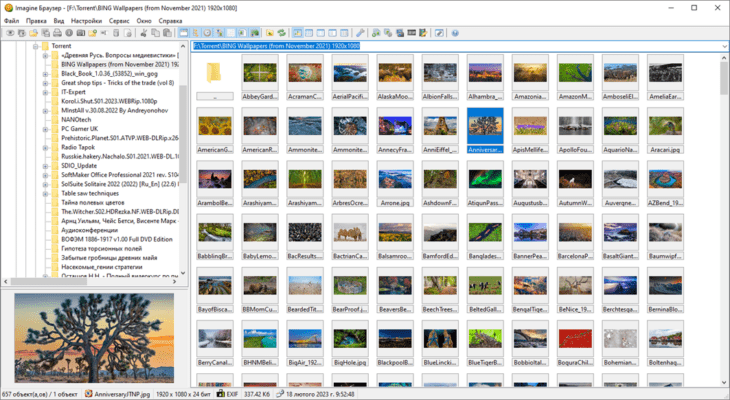Open the Вид menu
Image resolution: width=730 pixels, height=400 pixels.
(x=59, y=20)
